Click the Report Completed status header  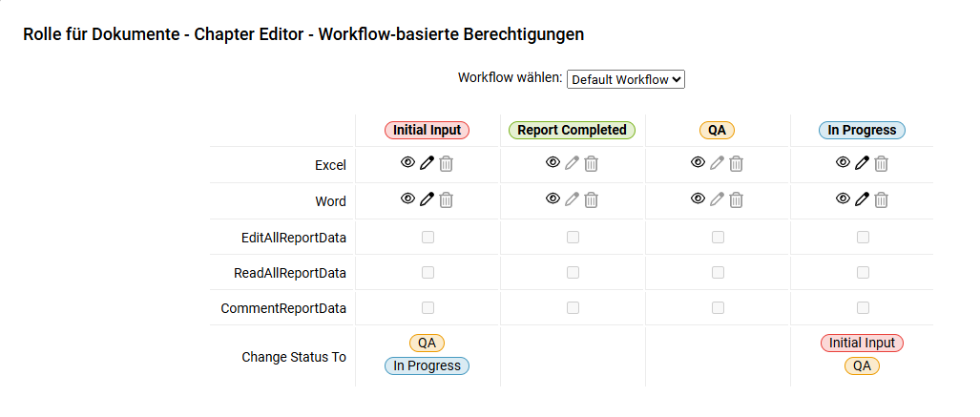click(572, 130)
